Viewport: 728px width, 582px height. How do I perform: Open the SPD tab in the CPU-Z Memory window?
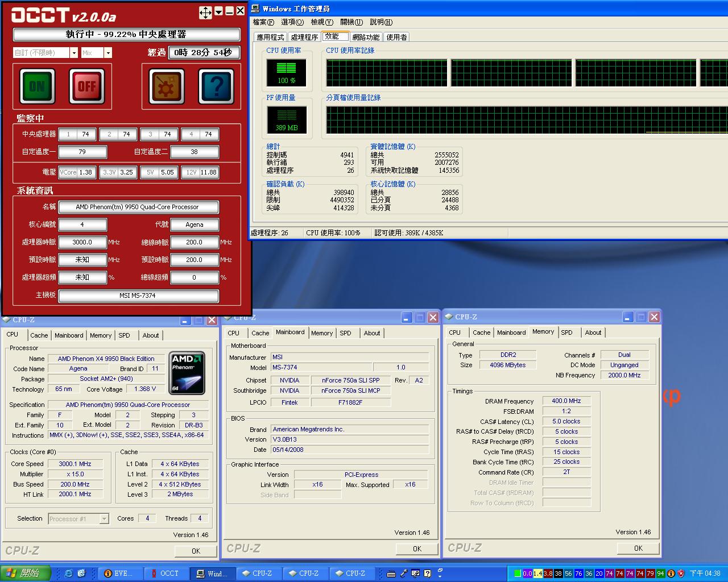[x=566, y=332]
